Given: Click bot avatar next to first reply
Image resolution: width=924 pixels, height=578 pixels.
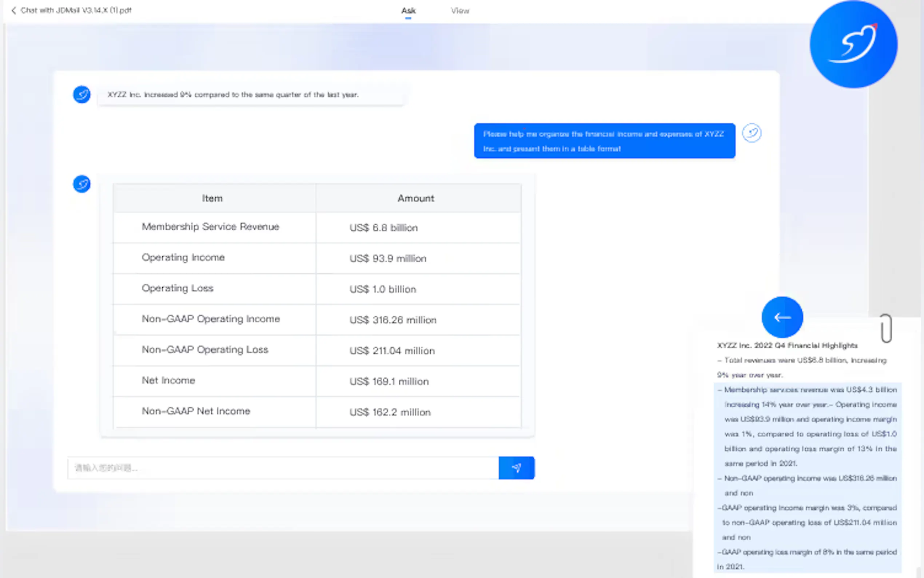Looking at the screenshot, I should coord(82,94).
